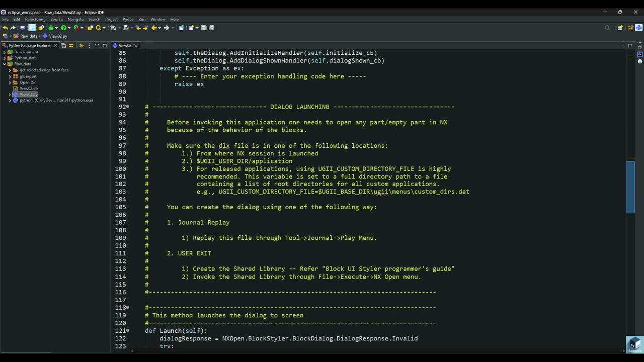Maximize the Package Explorer panel
Image resolution: width=644 pixels, height=362 pixels.
coord(105,45)
